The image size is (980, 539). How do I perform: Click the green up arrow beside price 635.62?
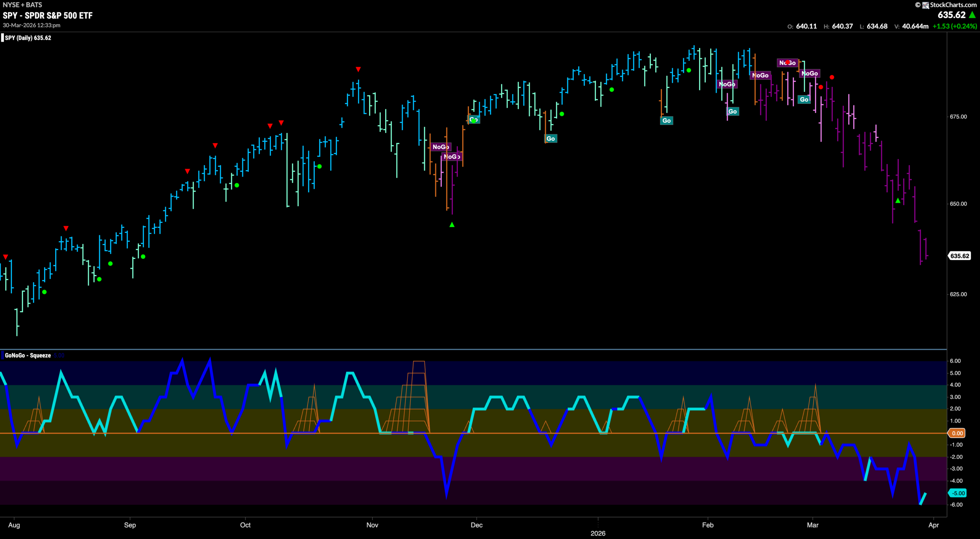point(972,15)
